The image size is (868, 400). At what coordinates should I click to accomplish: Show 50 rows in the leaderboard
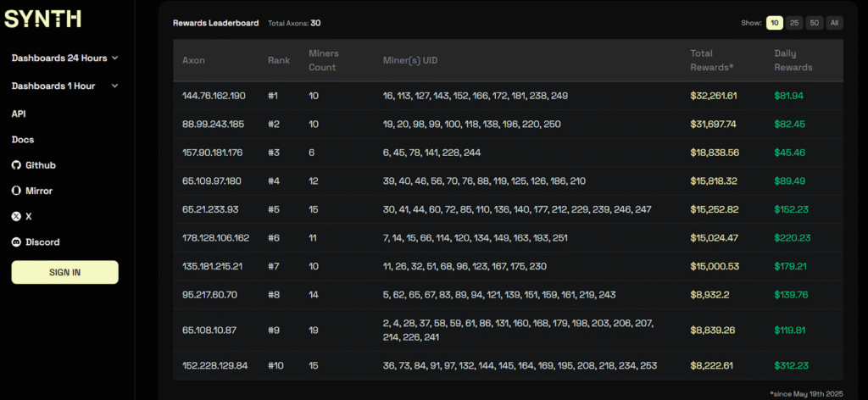815,23
